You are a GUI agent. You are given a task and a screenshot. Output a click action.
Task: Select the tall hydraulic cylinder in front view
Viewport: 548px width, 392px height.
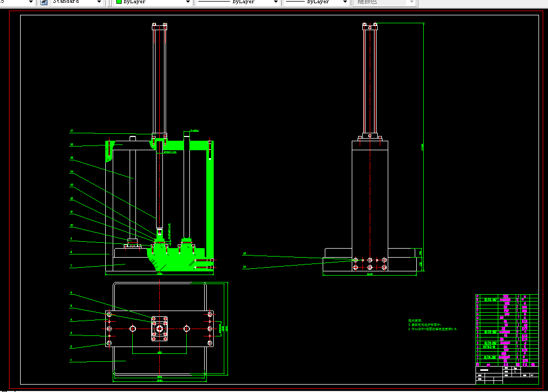coord(159,80)
